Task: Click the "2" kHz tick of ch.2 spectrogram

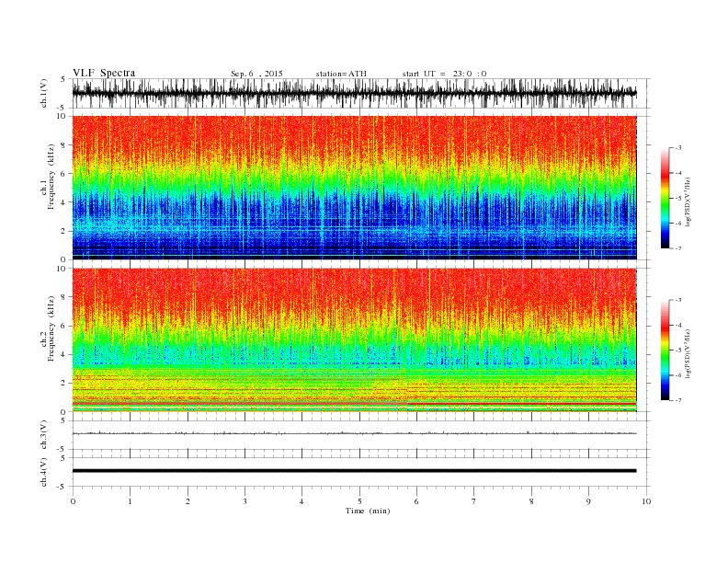Action: [x=64, y=384]
